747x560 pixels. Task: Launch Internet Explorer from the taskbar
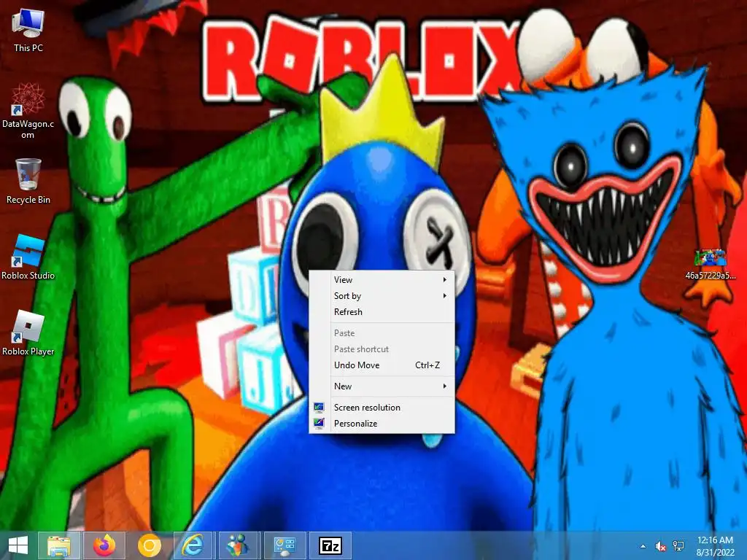pyautogui.click(x=194, y=545)
